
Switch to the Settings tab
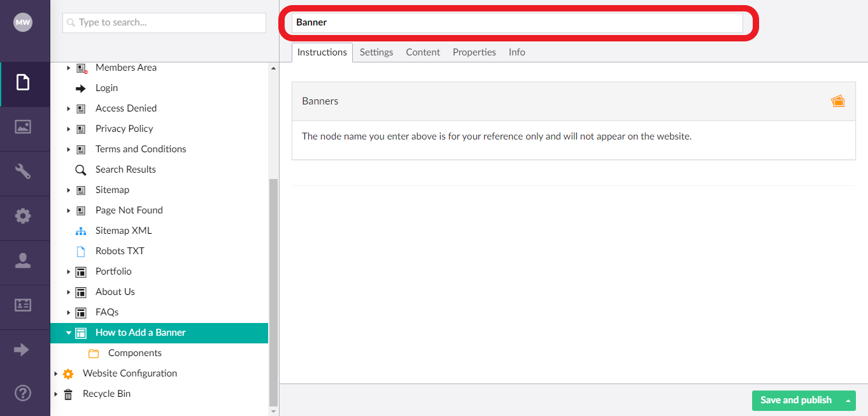tap(376, 52)
